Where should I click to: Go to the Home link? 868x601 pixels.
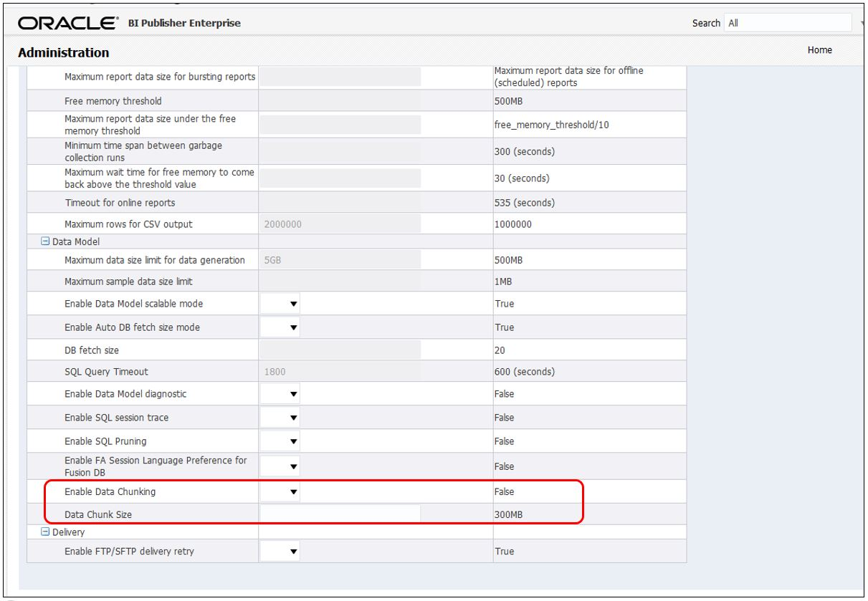pos(819,50)
